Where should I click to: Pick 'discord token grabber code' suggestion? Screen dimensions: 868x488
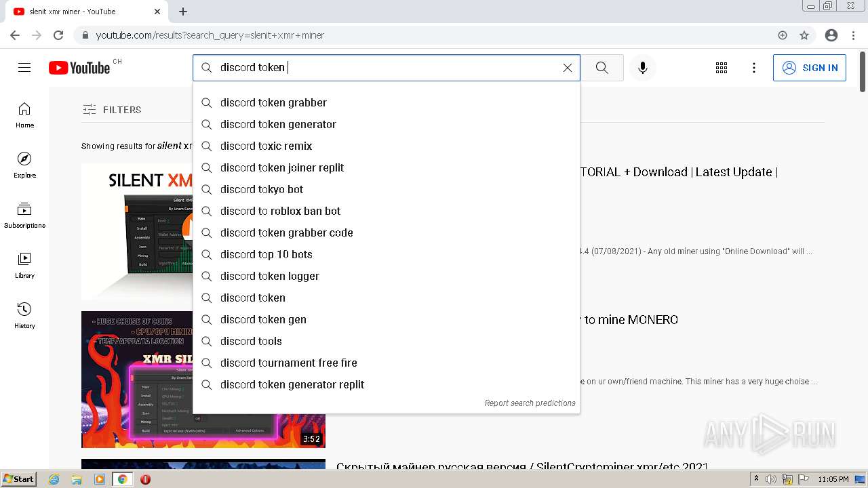pyautogui.click(x=387, y=232)
